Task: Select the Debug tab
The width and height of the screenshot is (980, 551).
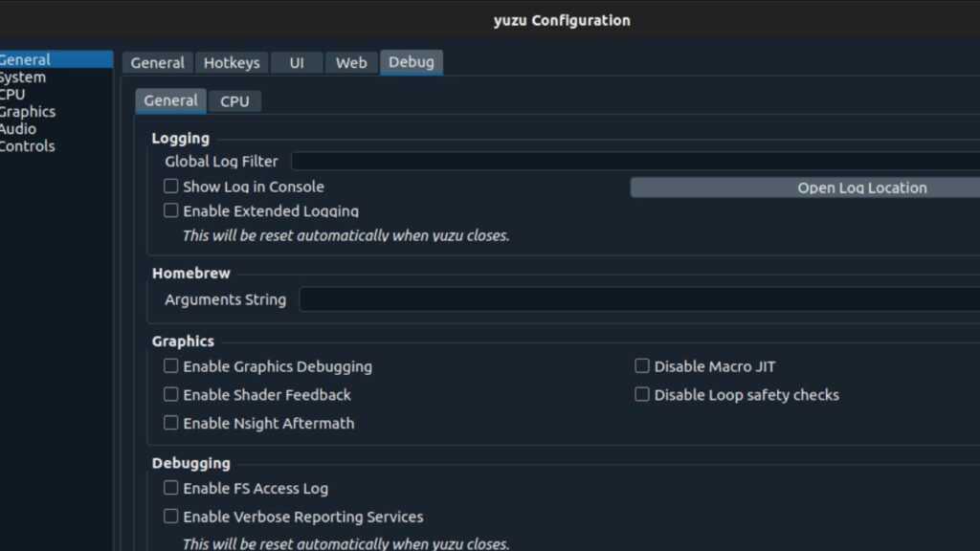Action: click(x=412, y=62)
